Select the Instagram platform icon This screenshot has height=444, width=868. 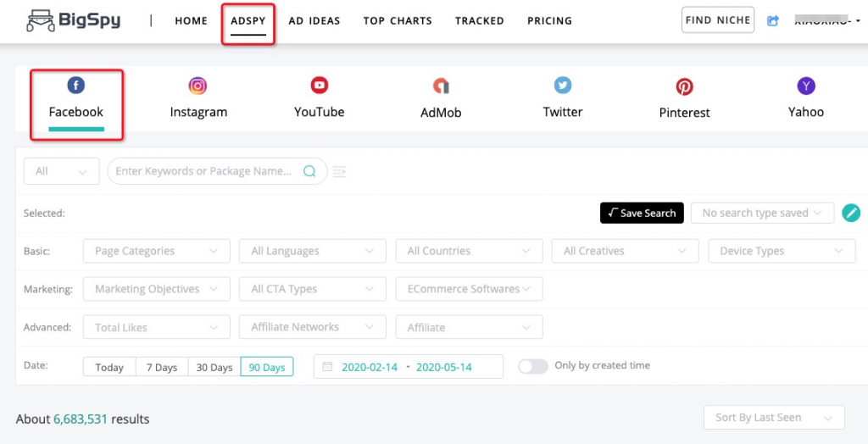coord(198,86)
